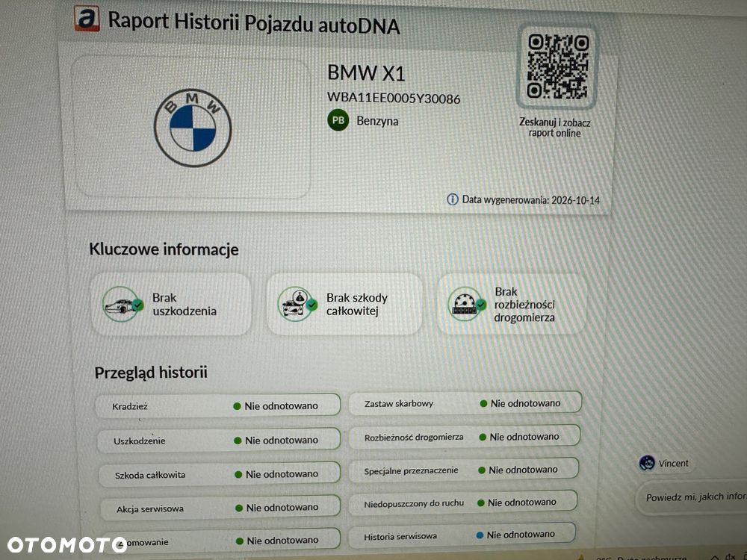Click the autoDNA logo icon
747x560 pixels.
pyautogui.click(x=87, y=19)
